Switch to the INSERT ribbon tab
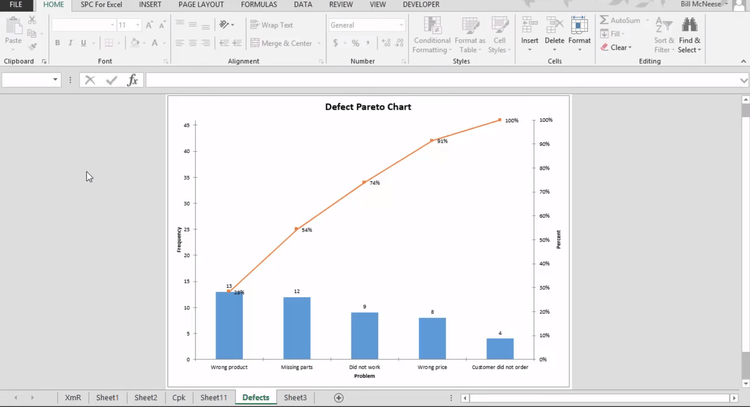Screen dimensions: 750x407 [150, 5]
